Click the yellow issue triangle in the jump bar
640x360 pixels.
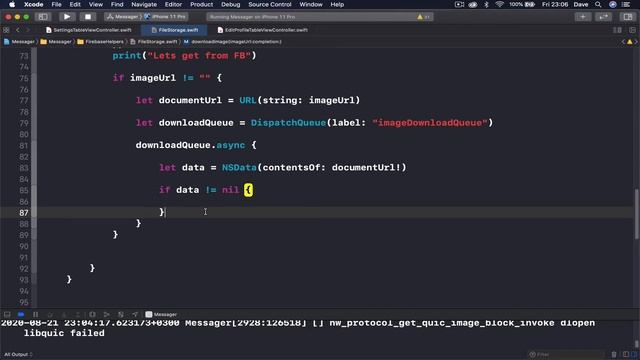tap(629, 42)
